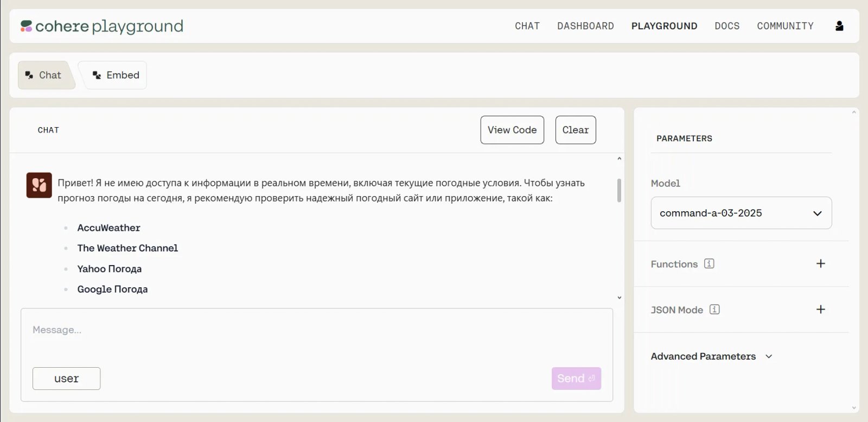Screen dimensions: 868x422
Task: Click the Yahoo Погода list item
Action: [109, 269]
